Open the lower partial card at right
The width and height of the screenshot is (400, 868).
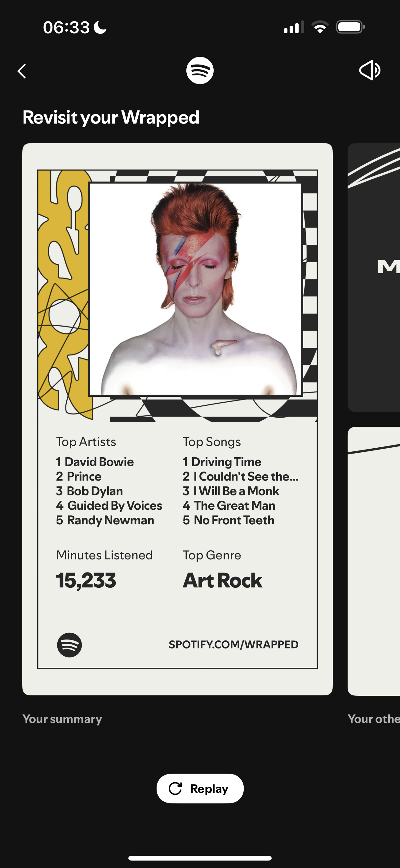click(374, 561)
